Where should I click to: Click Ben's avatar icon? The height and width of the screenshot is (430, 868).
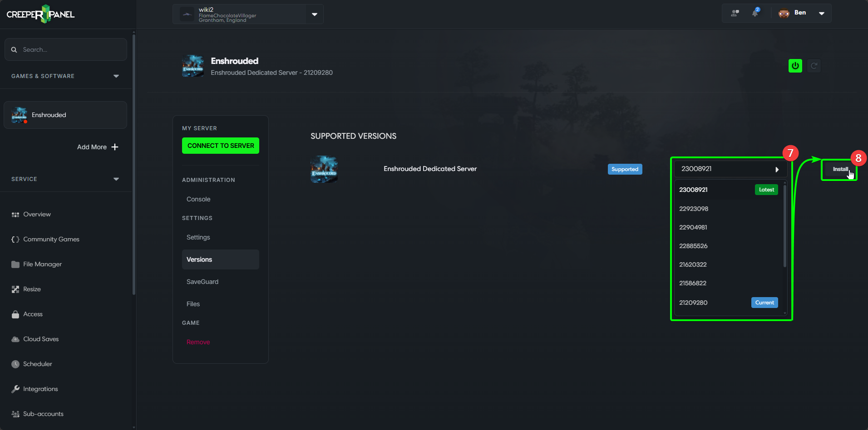point(784,13)
